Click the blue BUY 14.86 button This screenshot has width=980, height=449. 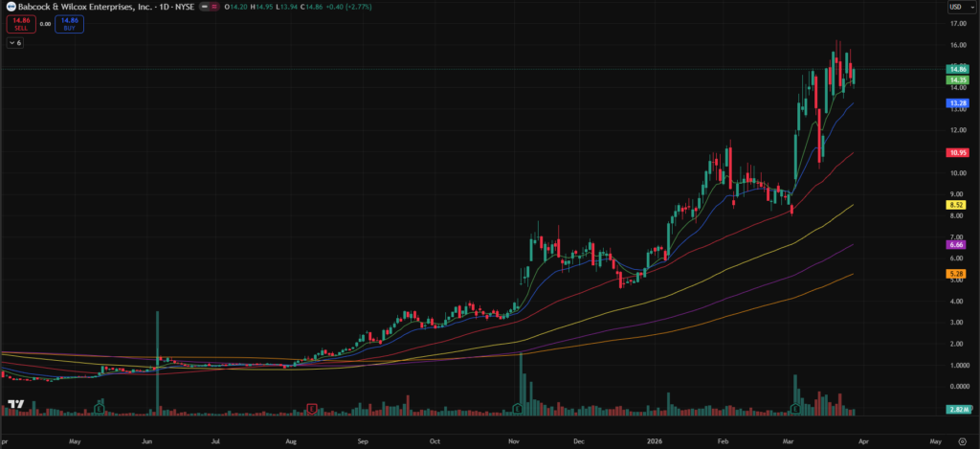coord(64,24)
